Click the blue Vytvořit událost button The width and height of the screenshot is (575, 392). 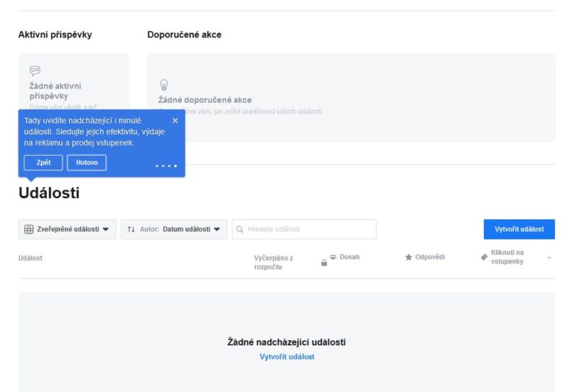519,229
